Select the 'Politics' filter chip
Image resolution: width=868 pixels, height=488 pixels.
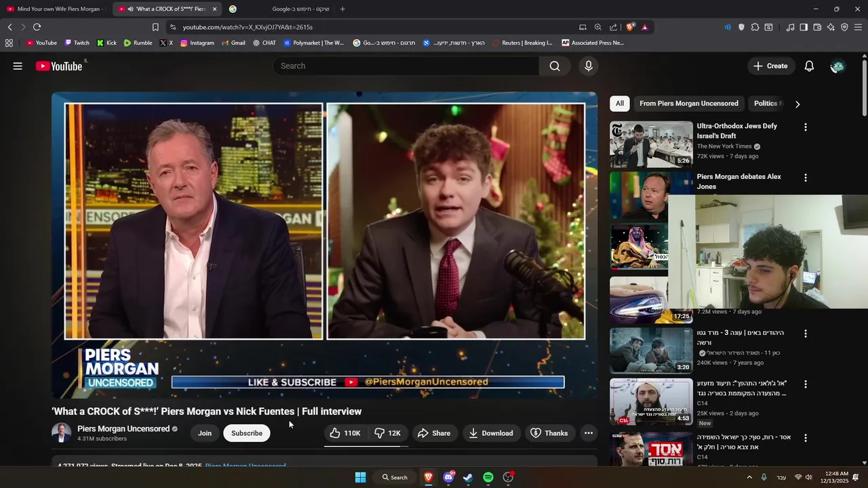point(766,104)
